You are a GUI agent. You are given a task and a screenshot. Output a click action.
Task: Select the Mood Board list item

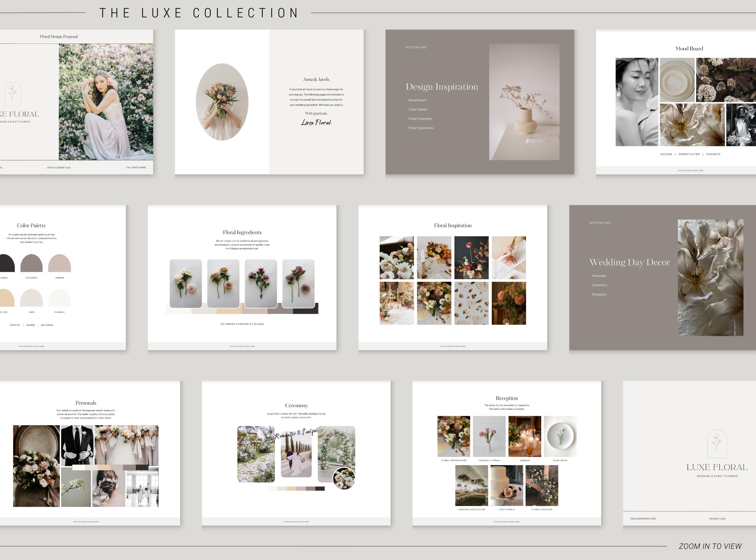click(x=417, y=100)
